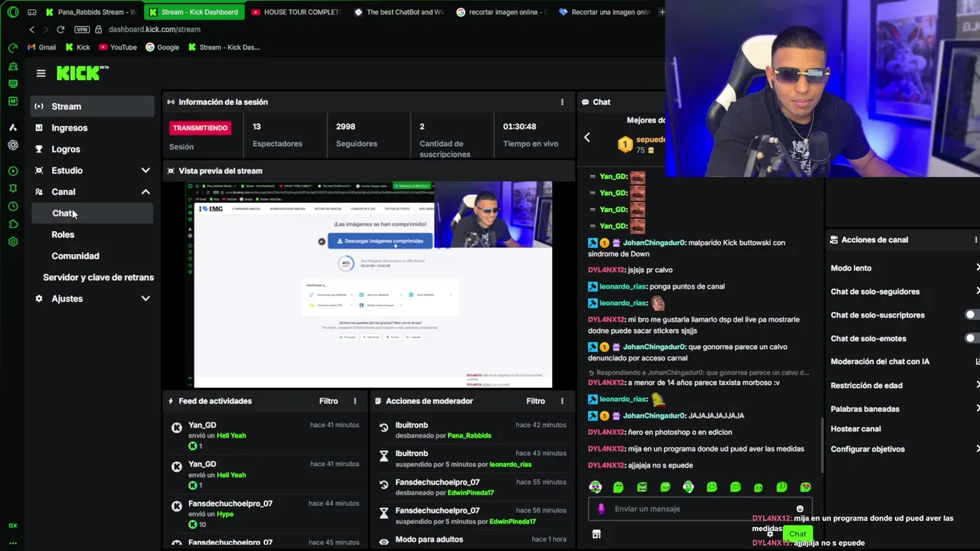Click green Chat send button
Image resolution: width=980 pixels, height=551 pixels.
click(x=798, y=533)
